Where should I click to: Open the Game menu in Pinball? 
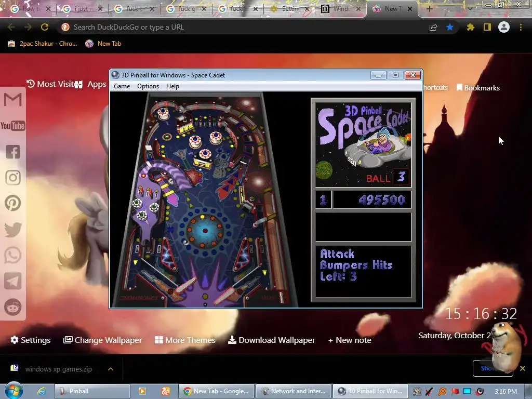coord(122,86)
